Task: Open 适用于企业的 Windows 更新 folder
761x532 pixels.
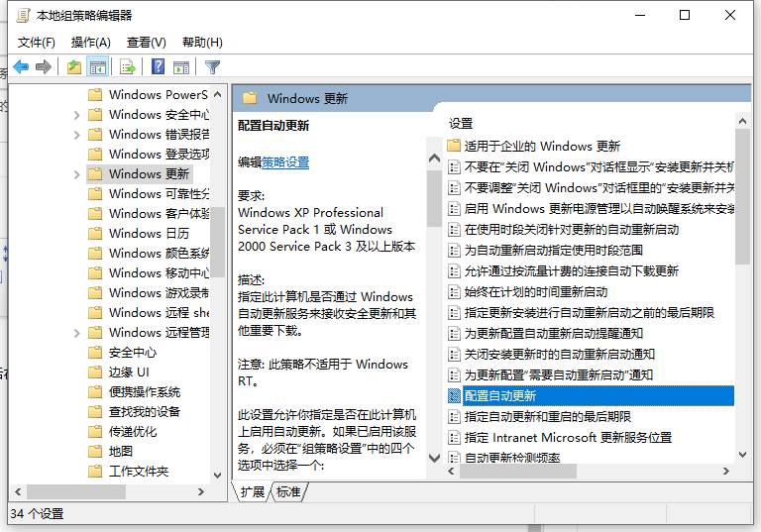Action: coord(542,147)
